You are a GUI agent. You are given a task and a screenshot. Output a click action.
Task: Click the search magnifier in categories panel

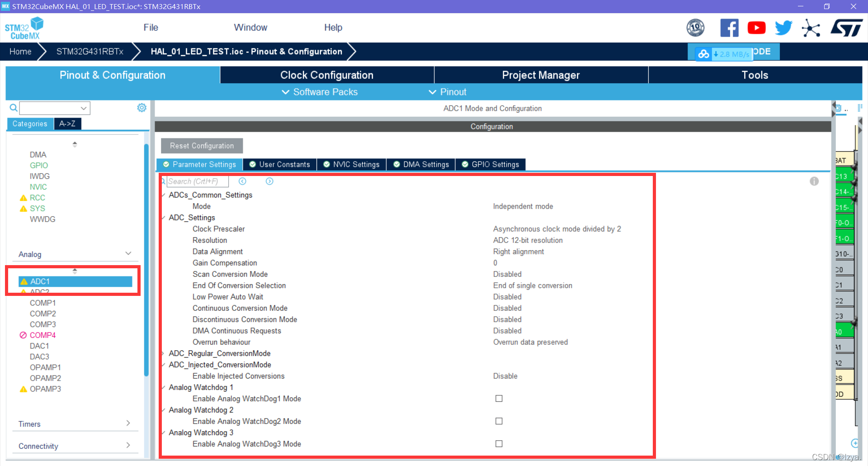[x=14, y=108]
